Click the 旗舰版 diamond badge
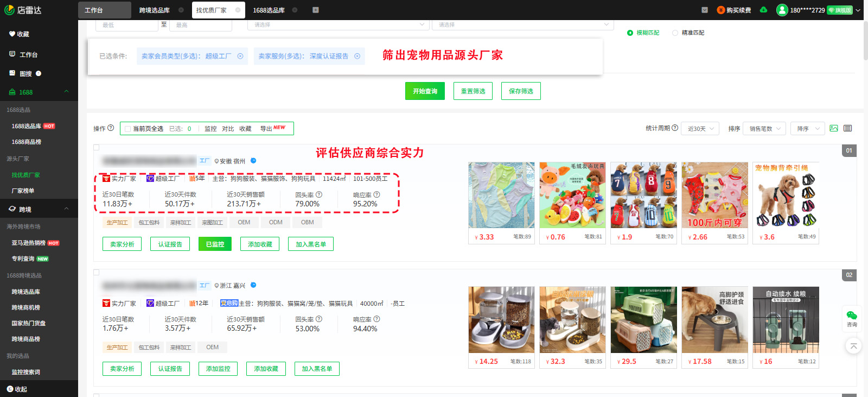868x397 pixels. point(840,10)
